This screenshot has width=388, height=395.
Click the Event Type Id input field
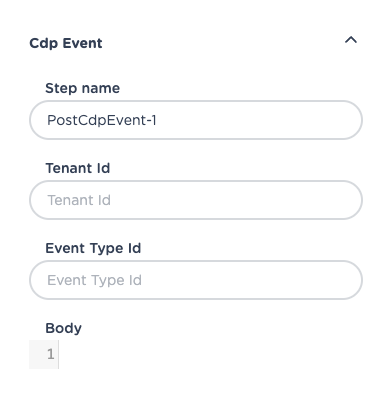(196, 280)
